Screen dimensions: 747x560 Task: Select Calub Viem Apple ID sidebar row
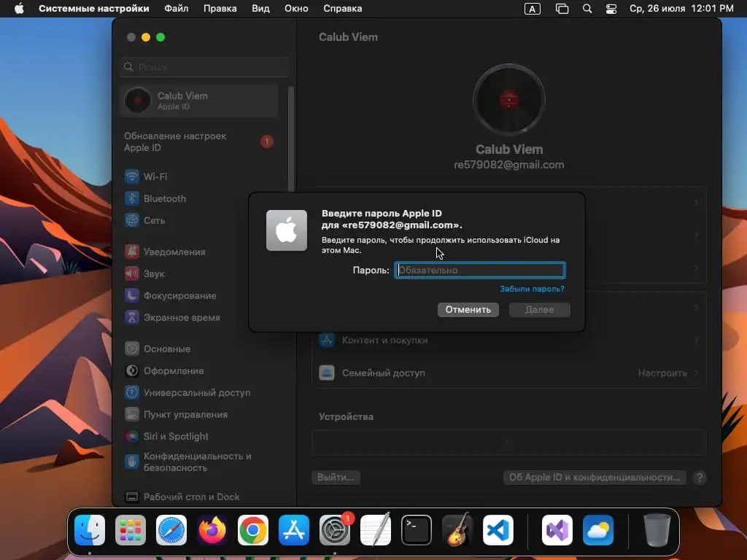tap(199, 101)
